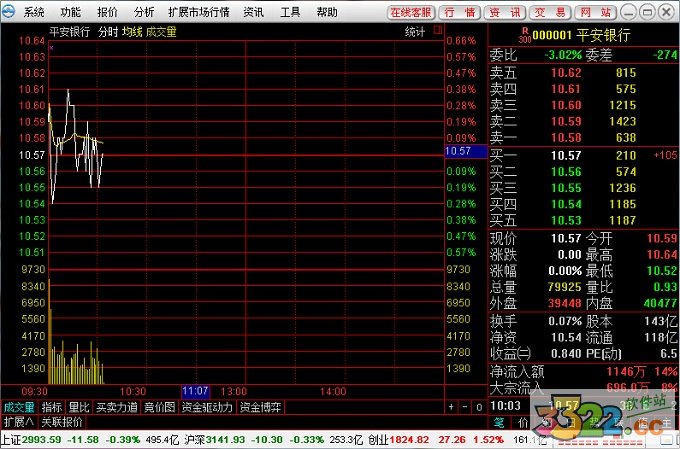The height and width of the screenshot is (449, 680).
Task: Click the 委差 value -274
Action: [665, 55]
